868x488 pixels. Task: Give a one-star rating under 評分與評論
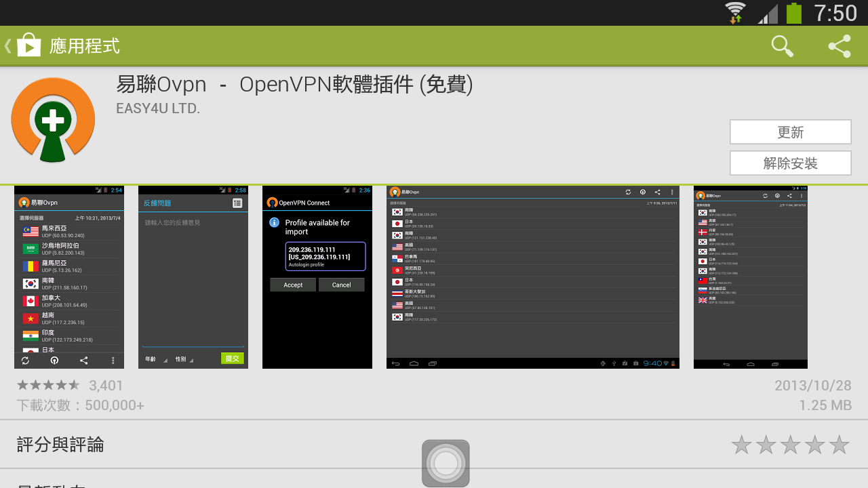tap(742, 445)
